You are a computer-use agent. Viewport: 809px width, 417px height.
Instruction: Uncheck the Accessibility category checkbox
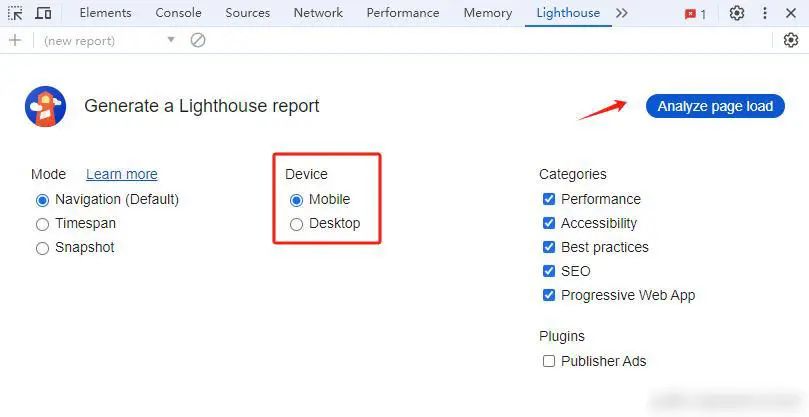point(549,223)
